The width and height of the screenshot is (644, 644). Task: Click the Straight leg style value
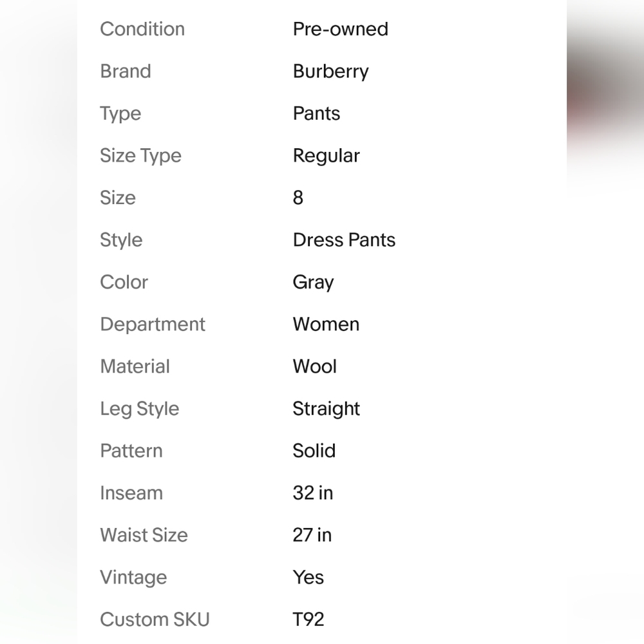[x=326, y=410]
